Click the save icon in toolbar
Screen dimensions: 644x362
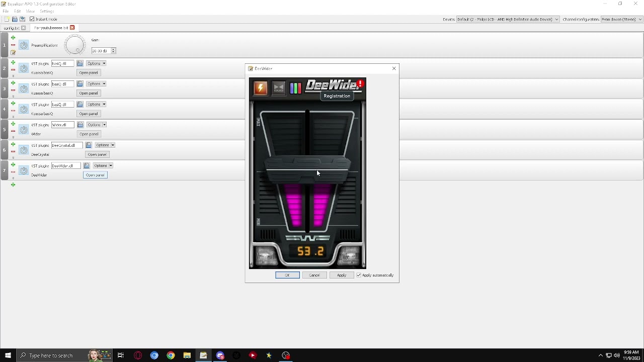click(x=22, y=19)
